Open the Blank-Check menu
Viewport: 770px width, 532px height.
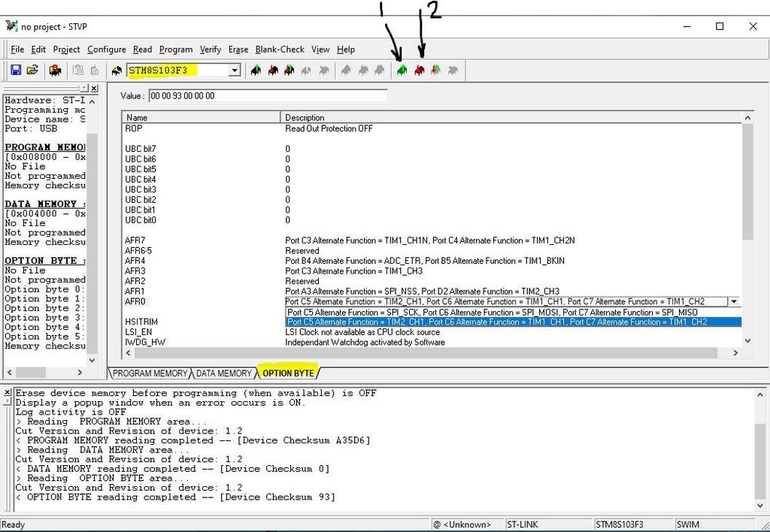pos(280,50)
